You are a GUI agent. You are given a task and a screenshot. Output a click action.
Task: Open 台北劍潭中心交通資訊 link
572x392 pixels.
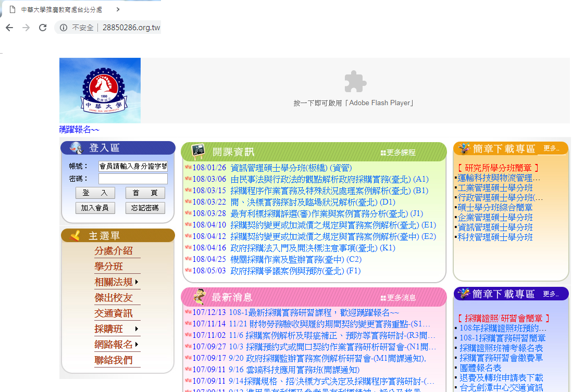click(x=501, y=387)
